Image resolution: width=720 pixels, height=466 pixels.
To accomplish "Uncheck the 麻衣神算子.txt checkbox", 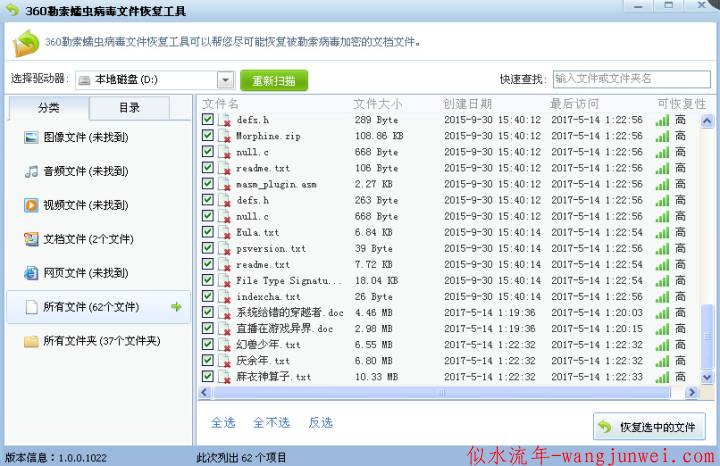I will point(208,376).
